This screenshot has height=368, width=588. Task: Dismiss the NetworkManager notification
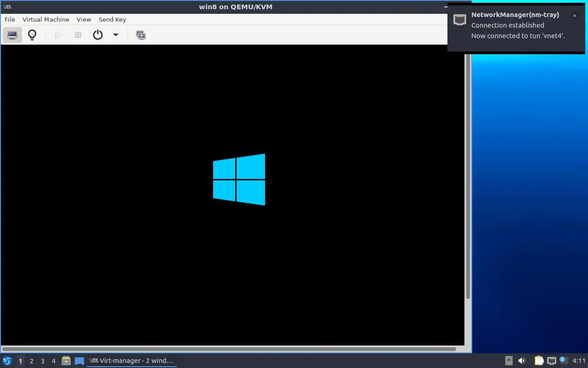click(x=574, y=16)
